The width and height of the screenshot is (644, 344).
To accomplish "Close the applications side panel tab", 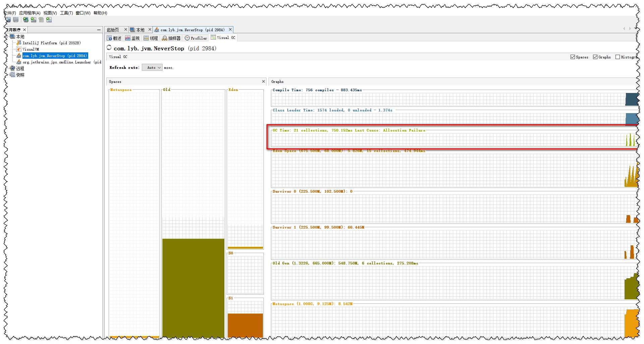I will tap(24, 30).
